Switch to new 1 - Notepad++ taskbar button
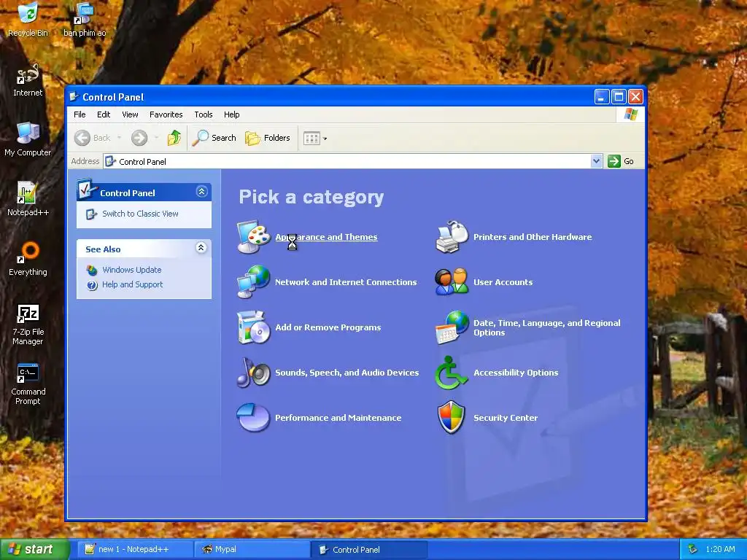 (x=133, y=549)
